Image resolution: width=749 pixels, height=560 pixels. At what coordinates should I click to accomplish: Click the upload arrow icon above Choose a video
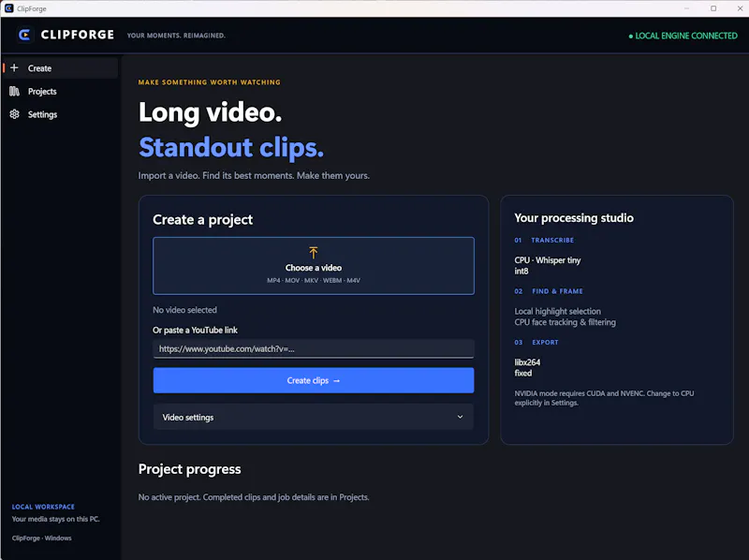314,252
